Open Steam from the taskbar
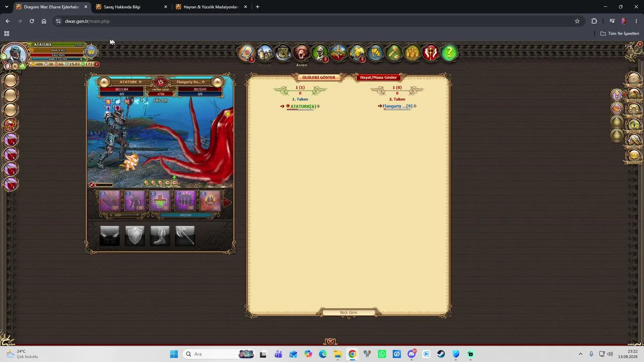Viewport: 644px width, 362px height. (441, 354)
